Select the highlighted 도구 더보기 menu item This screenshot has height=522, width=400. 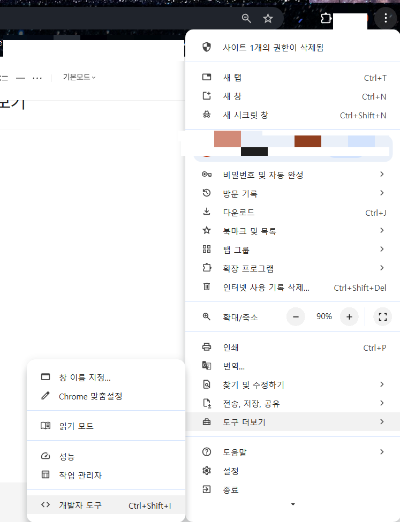click(x=292, y=422)
